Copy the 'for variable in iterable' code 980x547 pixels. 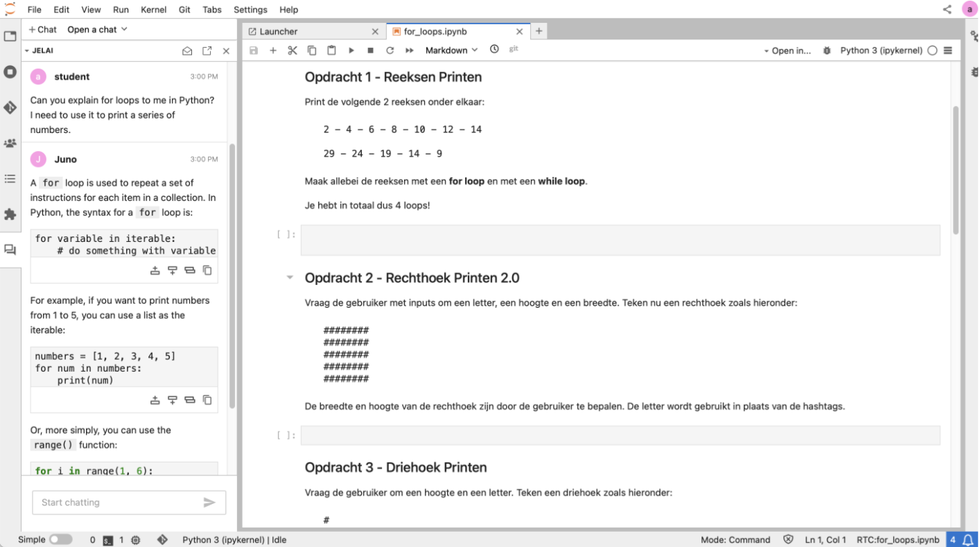tap(207, 270)
